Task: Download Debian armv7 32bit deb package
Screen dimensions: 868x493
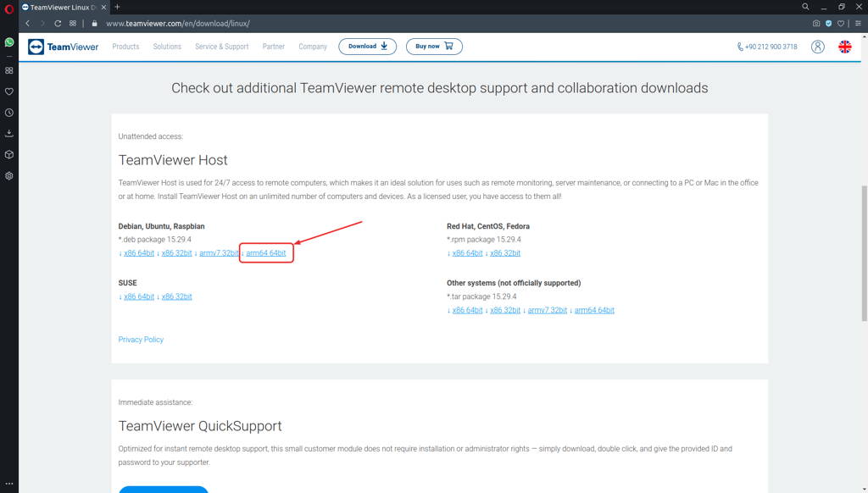Action: pyautogui.click(x=219, y=253)
